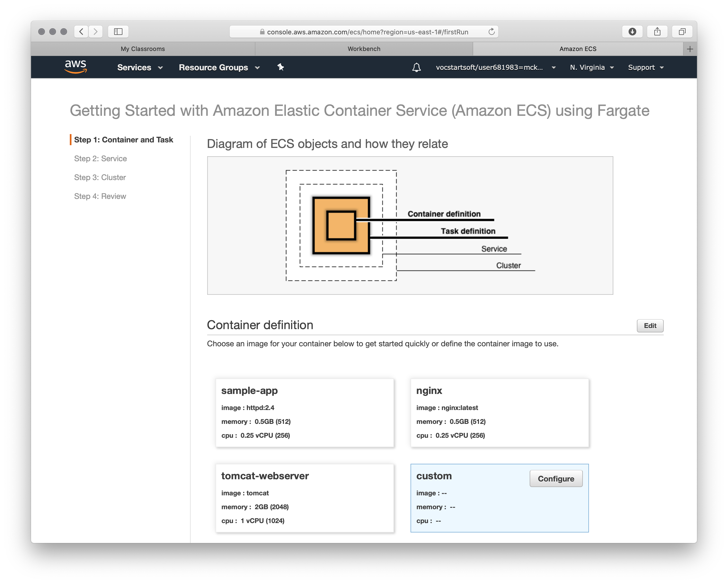Go to Step 4: Review
This screenshot has width=728, height=584.
pyautogui.click(x=100, y=197)
